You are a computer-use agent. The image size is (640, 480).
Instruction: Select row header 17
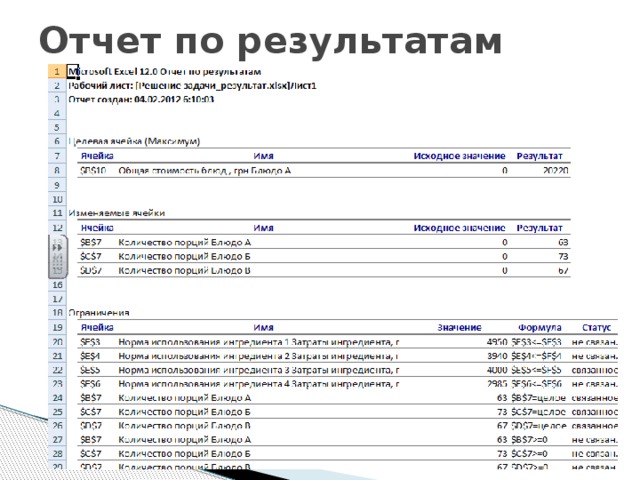(57, 299)
